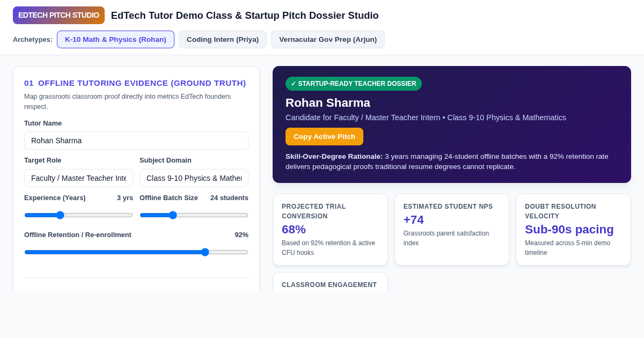Set the Offline Retention / Re-enrollment slider
The width and height of the screenshot is (644, 338).
tap(136, 252)
